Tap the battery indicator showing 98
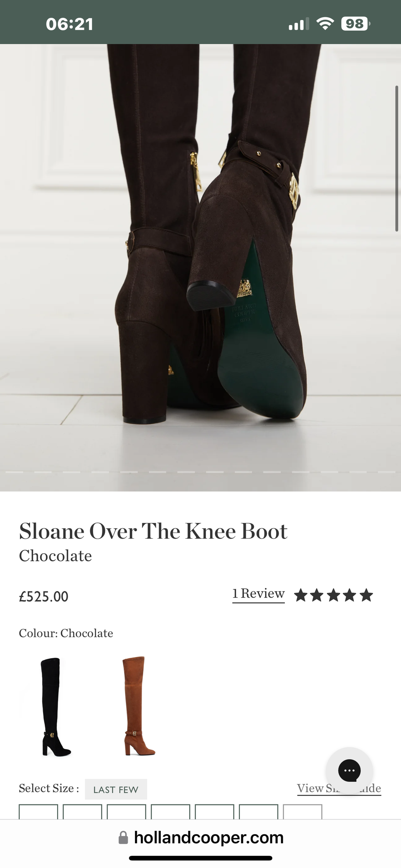The height and width of the screenshot is (868, 401). [355, 24]
